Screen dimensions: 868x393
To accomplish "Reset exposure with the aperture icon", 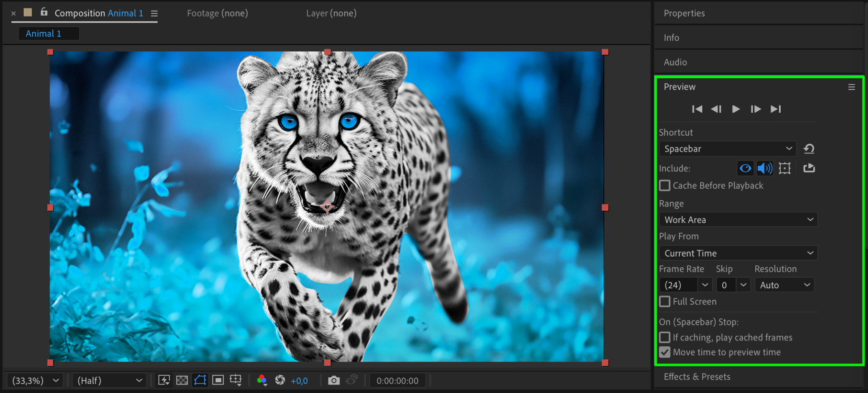I will tap(280, 380).
